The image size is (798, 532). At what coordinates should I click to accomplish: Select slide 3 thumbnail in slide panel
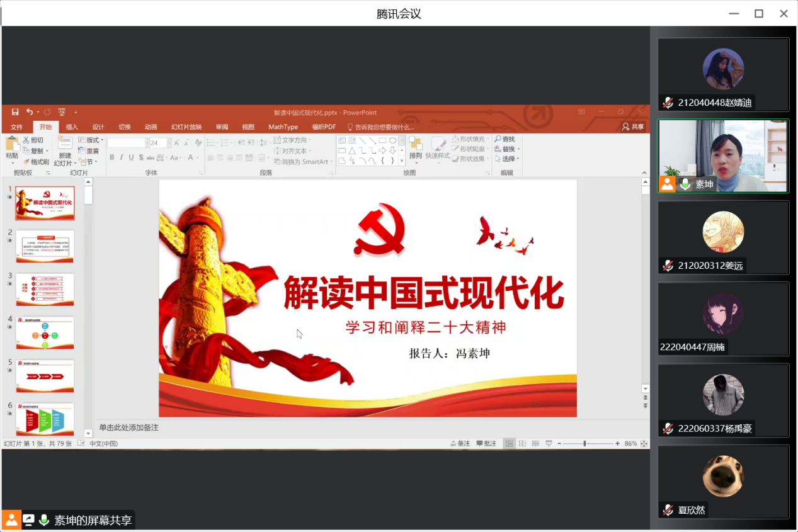45,289
